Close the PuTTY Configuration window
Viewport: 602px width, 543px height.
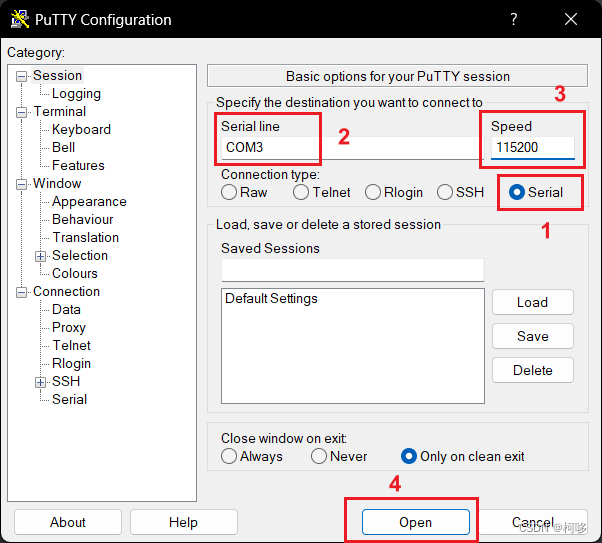tap(571, 19)
